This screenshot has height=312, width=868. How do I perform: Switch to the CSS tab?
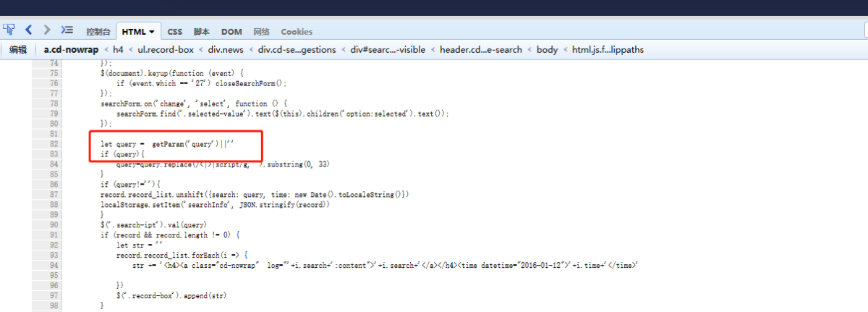tap(174, 32)
